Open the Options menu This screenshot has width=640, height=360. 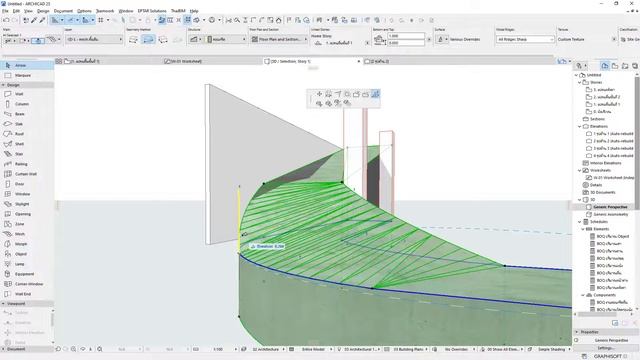(x=84, y=11)
